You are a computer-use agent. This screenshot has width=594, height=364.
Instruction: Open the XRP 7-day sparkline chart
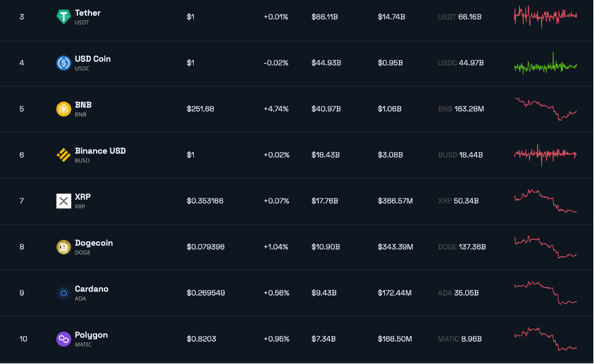pyautogui.click(x=545, y=201)
